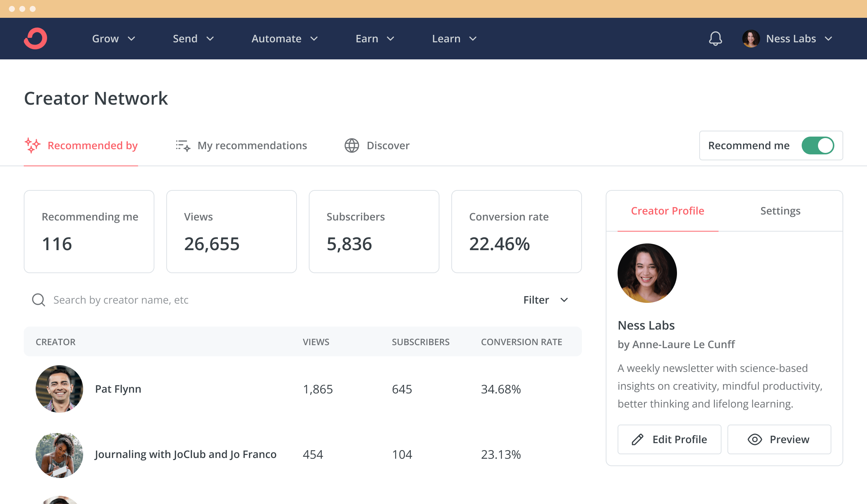This screenshot has width=867, height=504.
Task: Click the Preview button for Ness Labs
Action: point(779,439)
